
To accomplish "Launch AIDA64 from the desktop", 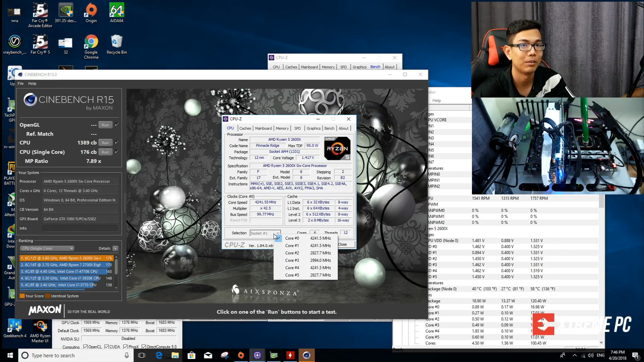I will 116,10.
